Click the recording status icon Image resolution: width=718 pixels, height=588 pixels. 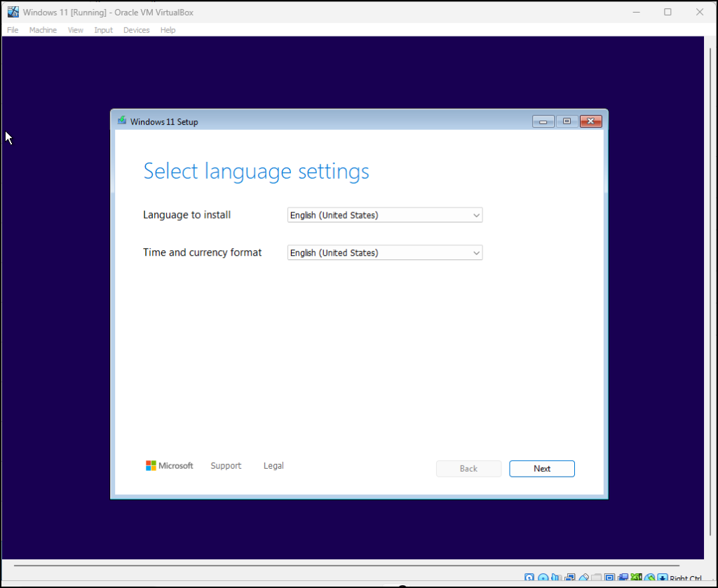[x=623, y=577]
